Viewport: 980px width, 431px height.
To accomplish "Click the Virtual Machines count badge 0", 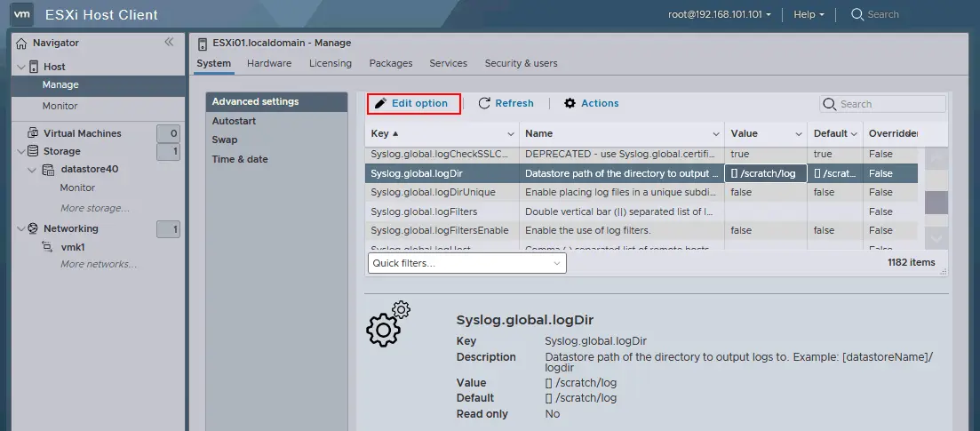I will (x=168, y=133).
